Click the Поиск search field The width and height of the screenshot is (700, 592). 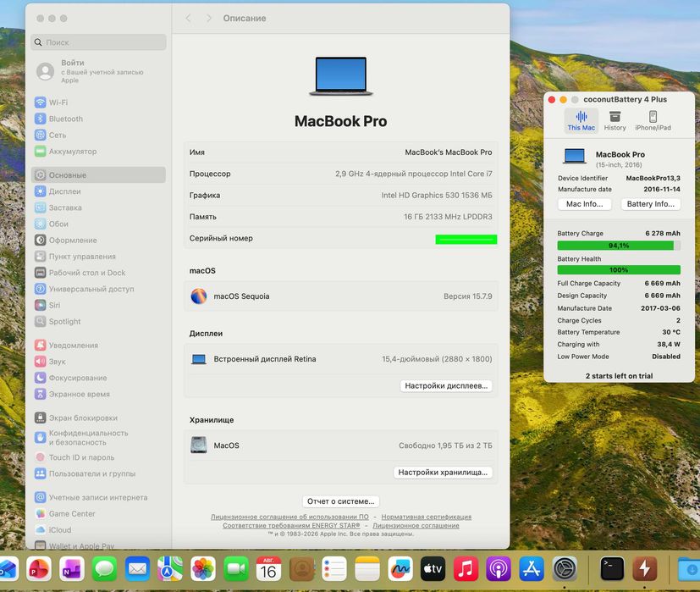coord(99,42)
